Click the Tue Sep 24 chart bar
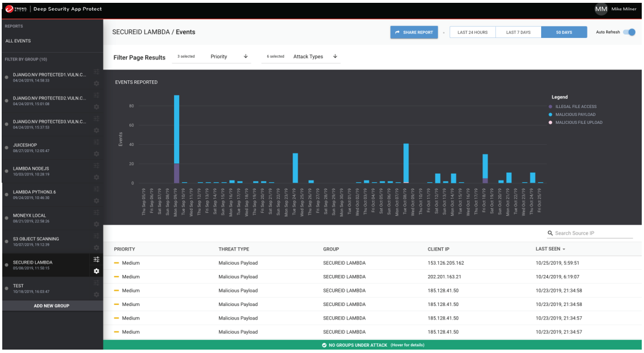The image size is (644, 353). tap(295, 168)
